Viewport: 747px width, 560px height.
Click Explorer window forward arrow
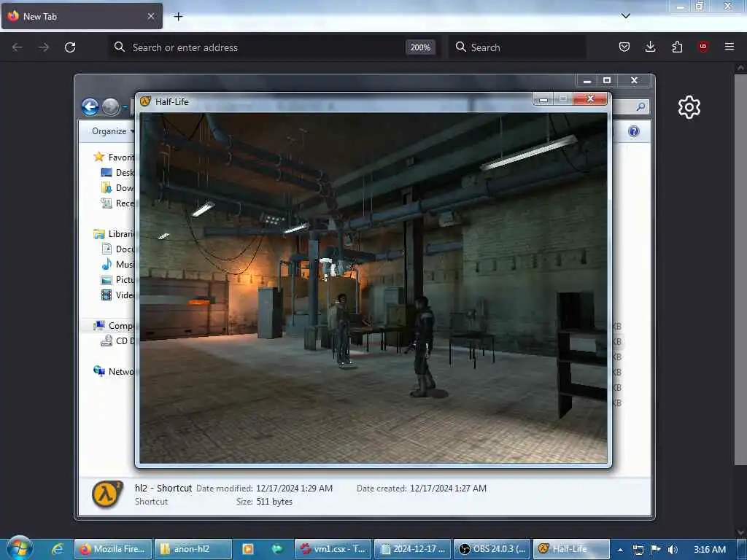[x=111, y=106]
